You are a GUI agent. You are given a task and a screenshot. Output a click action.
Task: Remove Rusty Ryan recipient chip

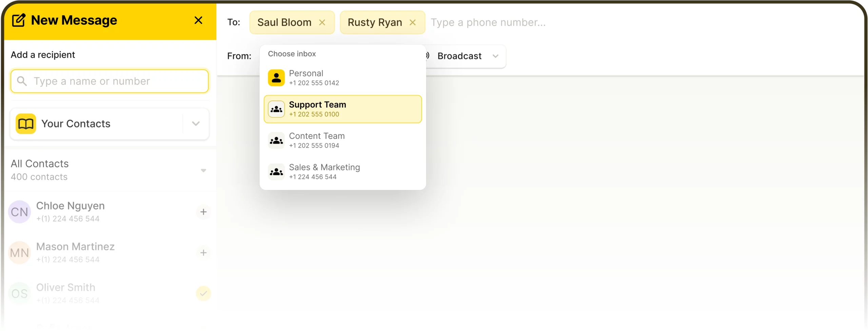click(x=413, y=22)
